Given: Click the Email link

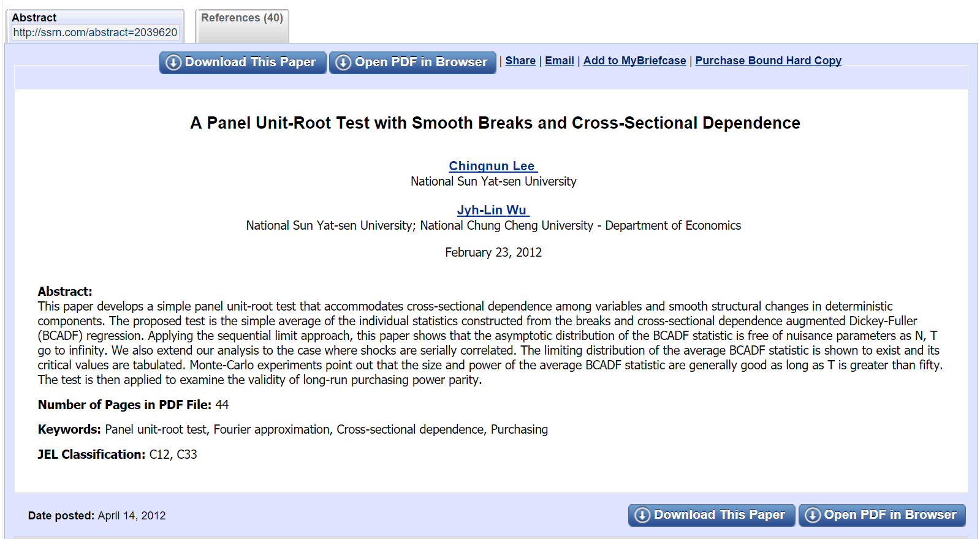Looking at the screenshot, I should tap(560, 61).
